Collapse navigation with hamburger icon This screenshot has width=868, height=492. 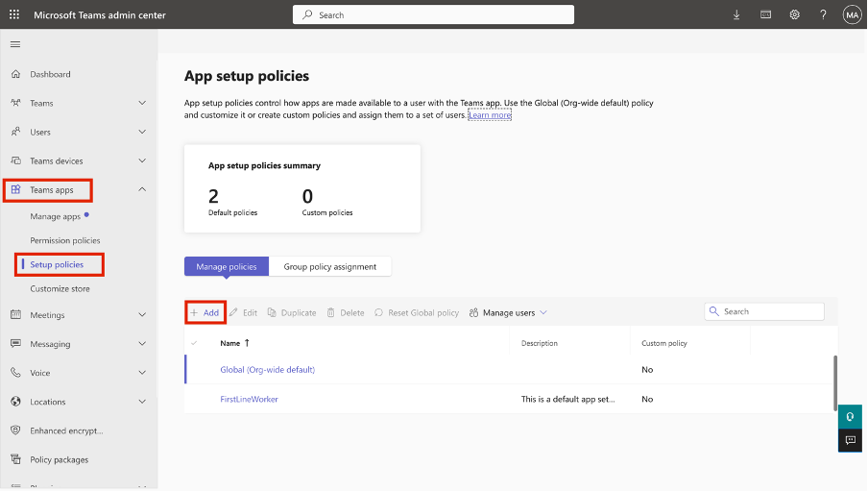coord(15,44)
